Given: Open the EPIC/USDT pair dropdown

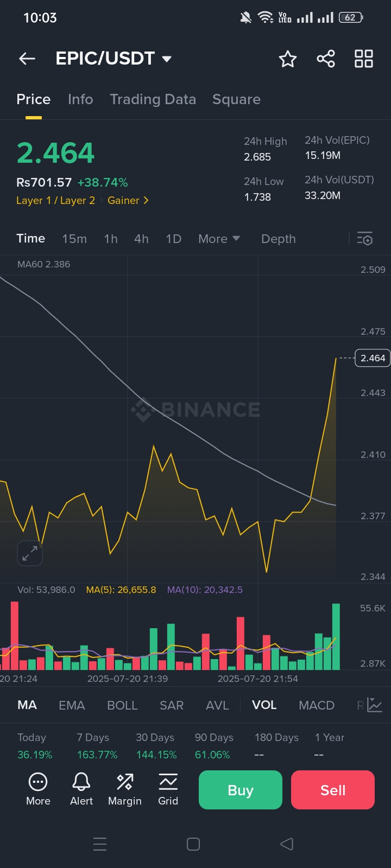Looking at the screenshot, I should point(167,59).
